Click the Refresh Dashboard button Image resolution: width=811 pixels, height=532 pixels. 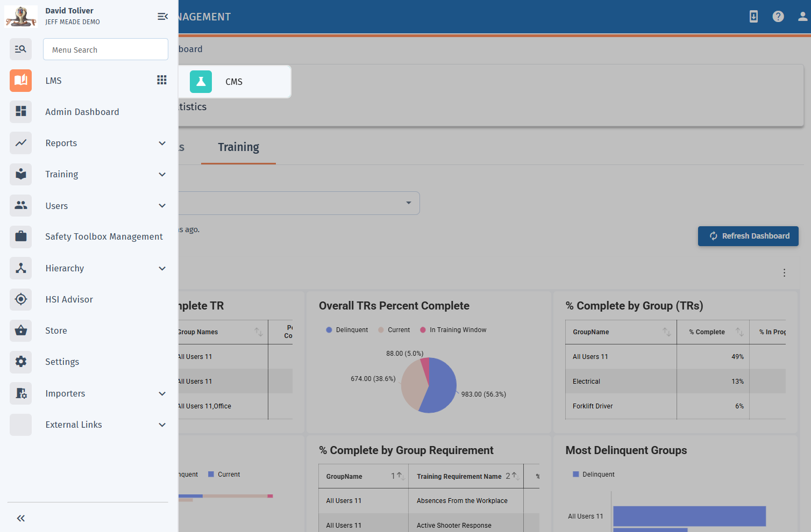click(748, 236)
